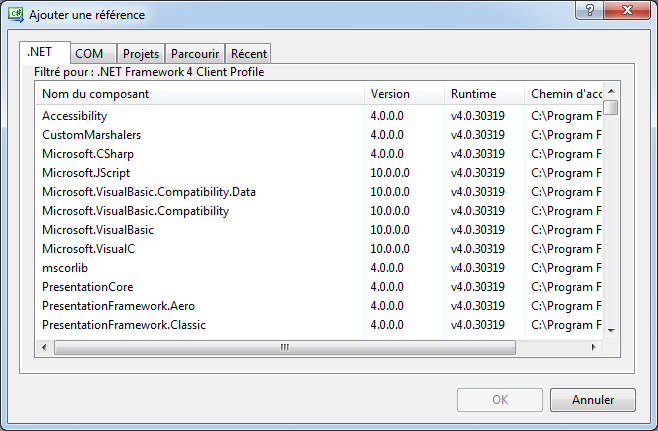The width and height of the screenshot is (658, 431).
Task: Show the Récent tab
Action: [249, 54]
